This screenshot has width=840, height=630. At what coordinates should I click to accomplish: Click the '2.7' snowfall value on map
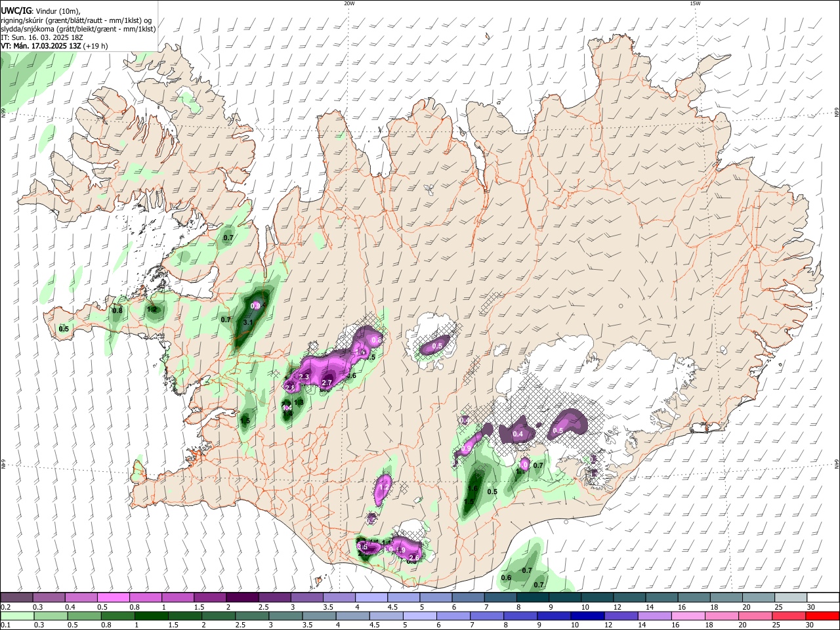[327, 383]
